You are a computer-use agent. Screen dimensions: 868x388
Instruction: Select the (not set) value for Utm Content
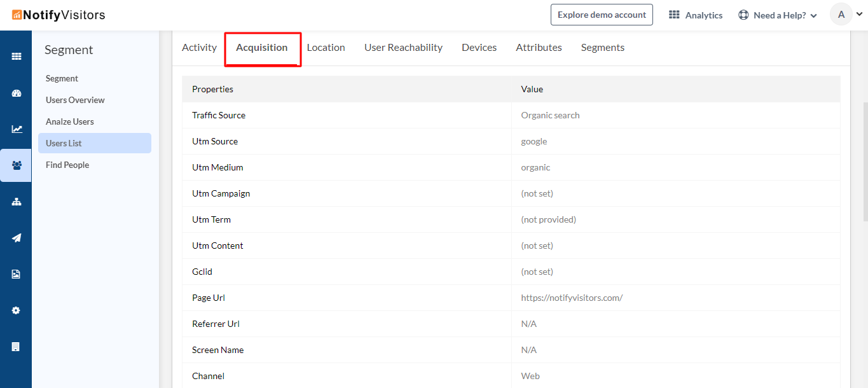coord(537,246)
